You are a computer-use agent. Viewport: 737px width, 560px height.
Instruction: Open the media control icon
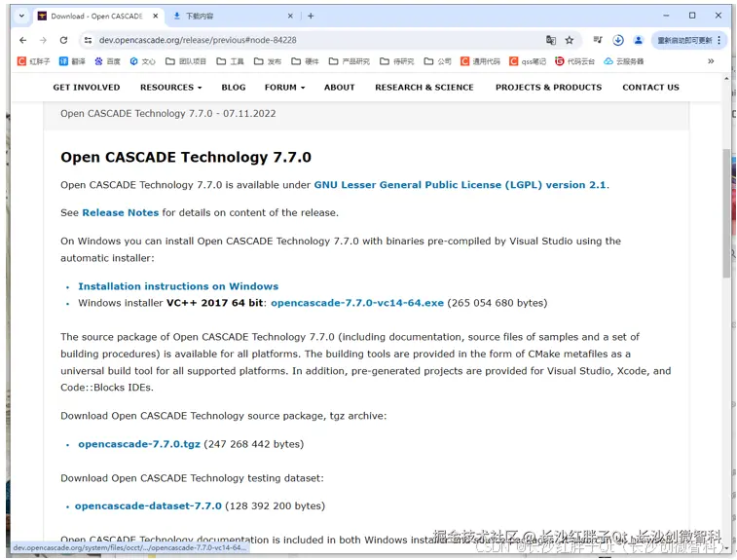click(x=598, y=40)
